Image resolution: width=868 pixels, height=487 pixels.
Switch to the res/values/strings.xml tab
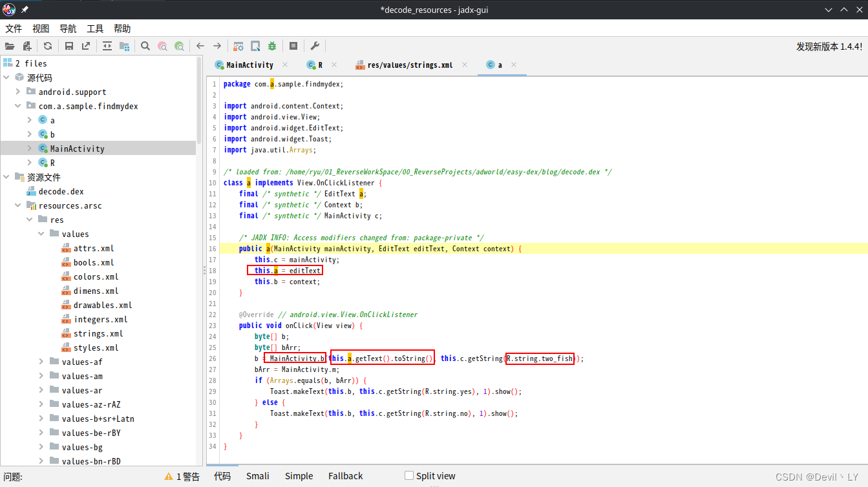[x=410, y=65]
